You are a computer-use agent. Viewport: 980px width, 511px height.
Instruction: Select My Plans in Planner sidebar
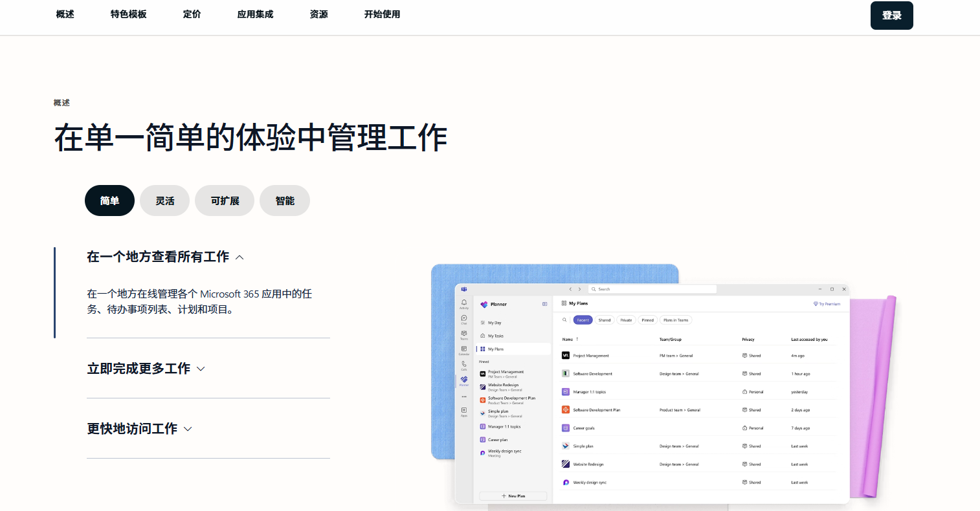click(x=513, y=349)
